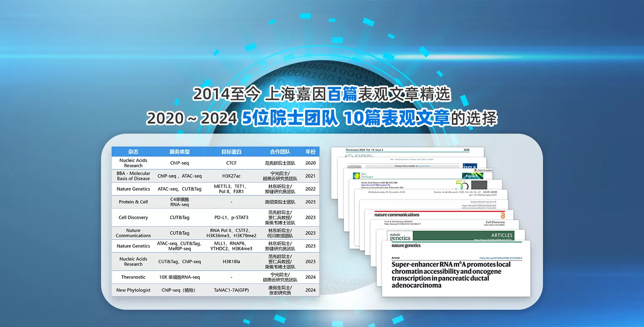Click the PD-L1、p-STAT3 table cell
The height and width of the screenshot is (327, 644).
[x=231, y=217]
